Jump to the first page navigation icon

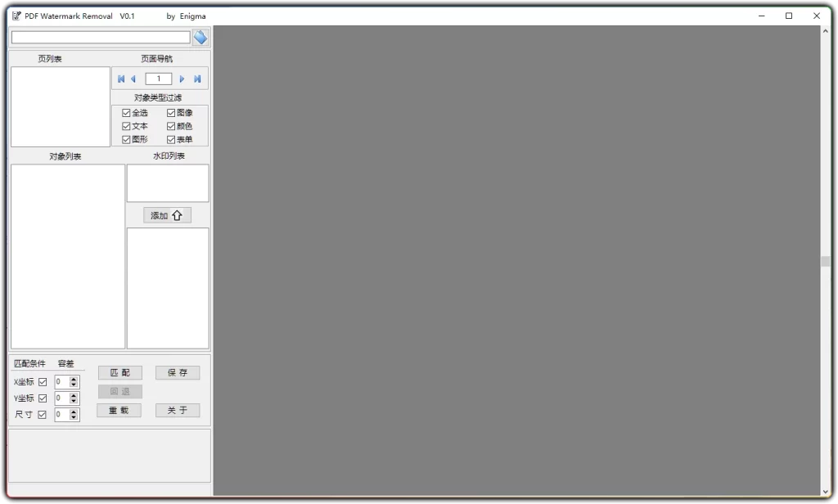[121, 79]
